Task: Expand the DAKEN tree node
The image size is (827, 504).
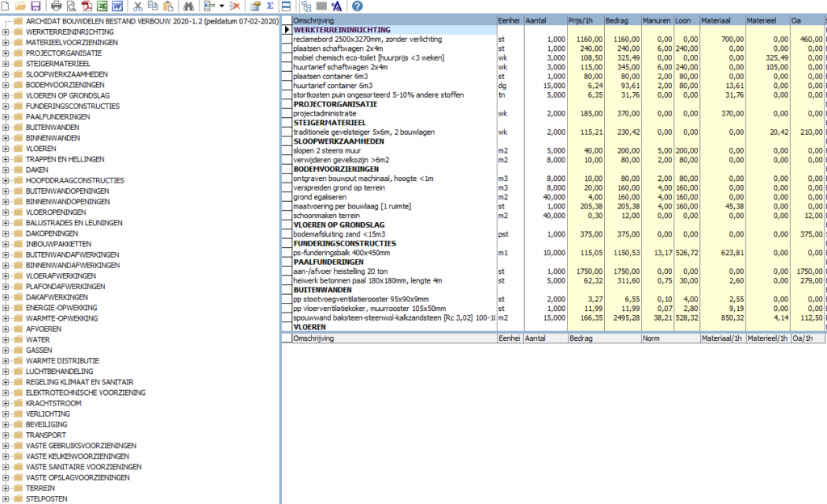Action: pos(6,170)
